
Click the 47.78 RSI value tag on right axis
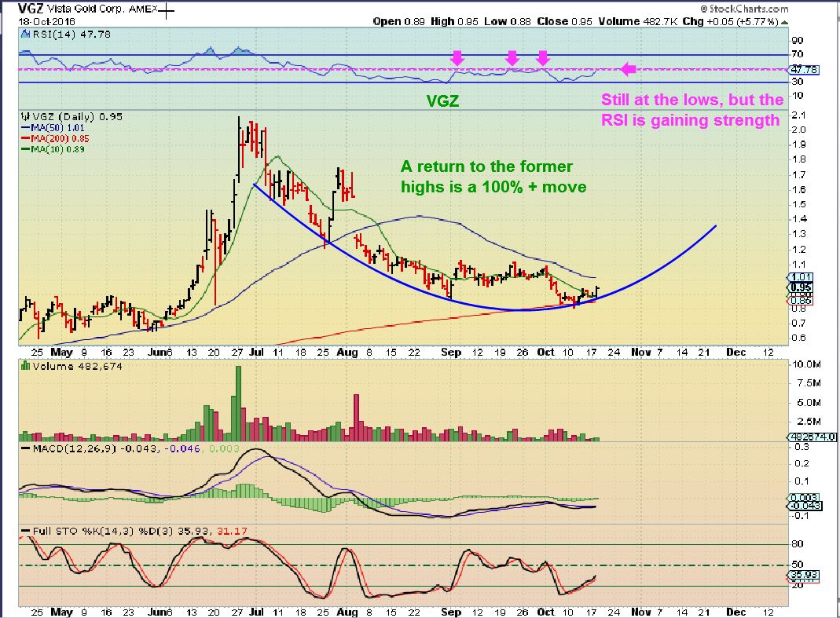(804, 70)
